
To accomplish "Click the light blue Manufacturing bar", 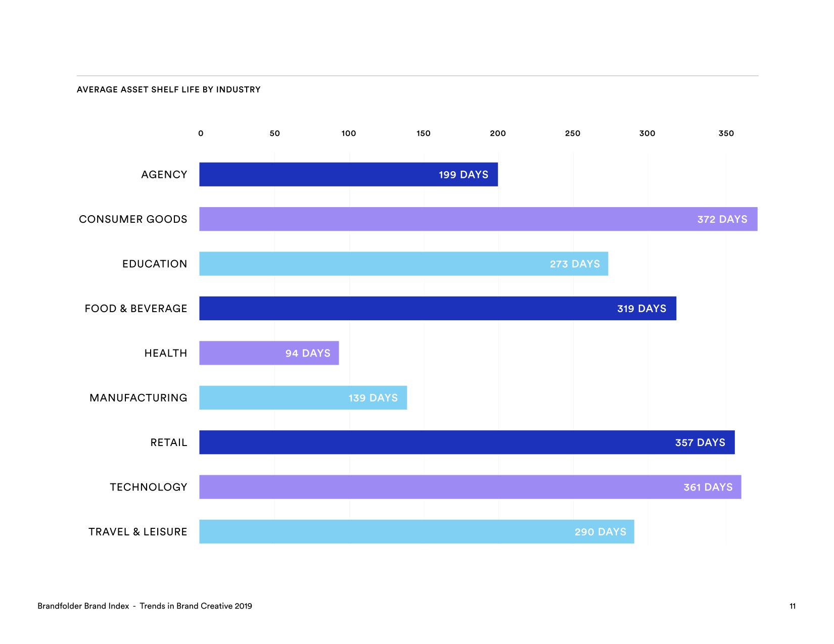I will [303, 398].
